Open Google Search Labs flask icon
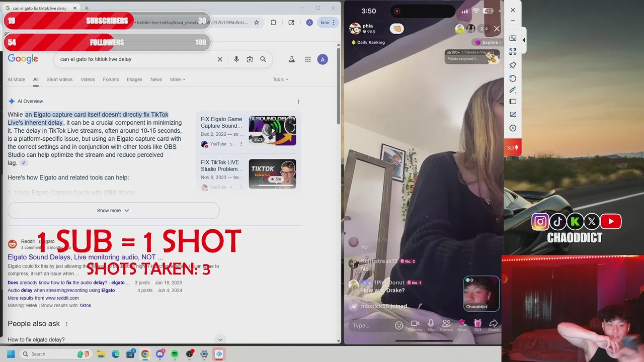This screenshot has width=644, height=362. point(291,59)
